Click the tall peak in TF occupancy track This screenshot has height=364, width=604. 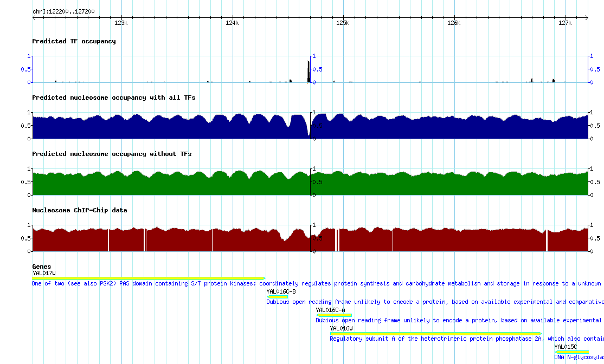(309, 71)
